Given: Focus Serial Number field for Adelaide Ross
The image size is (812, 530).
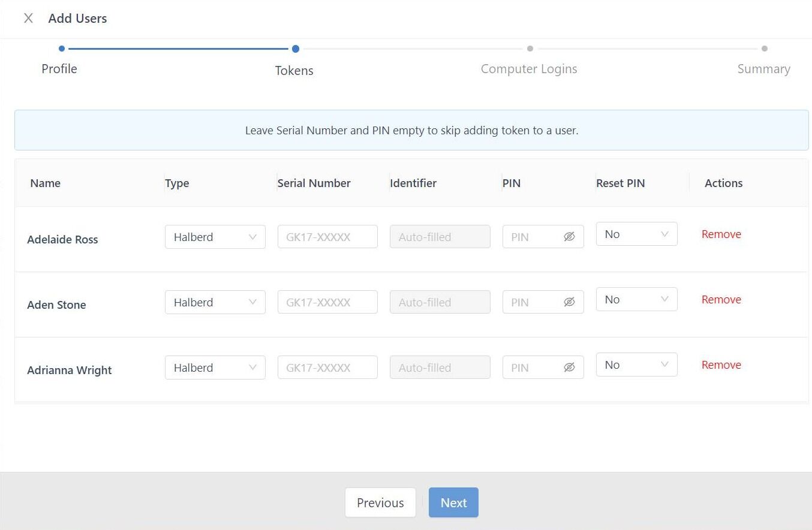Looking at the screenshot, I should (327, 237).
